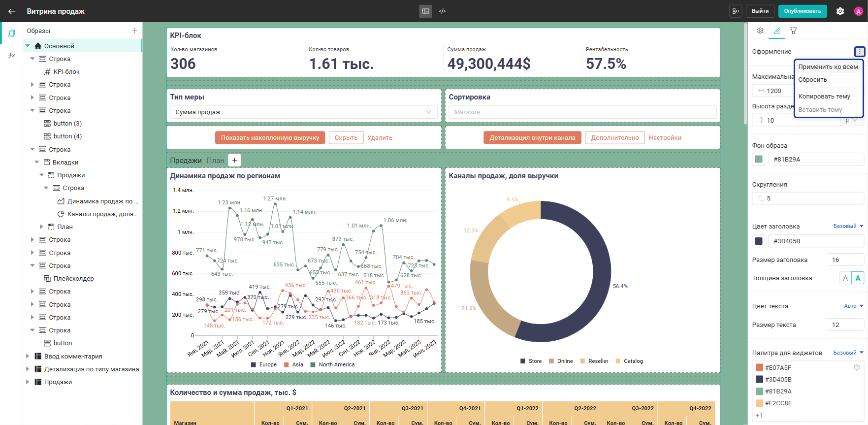
Task: Choose Применить ко всем menu item
Action: click(828, 67)
